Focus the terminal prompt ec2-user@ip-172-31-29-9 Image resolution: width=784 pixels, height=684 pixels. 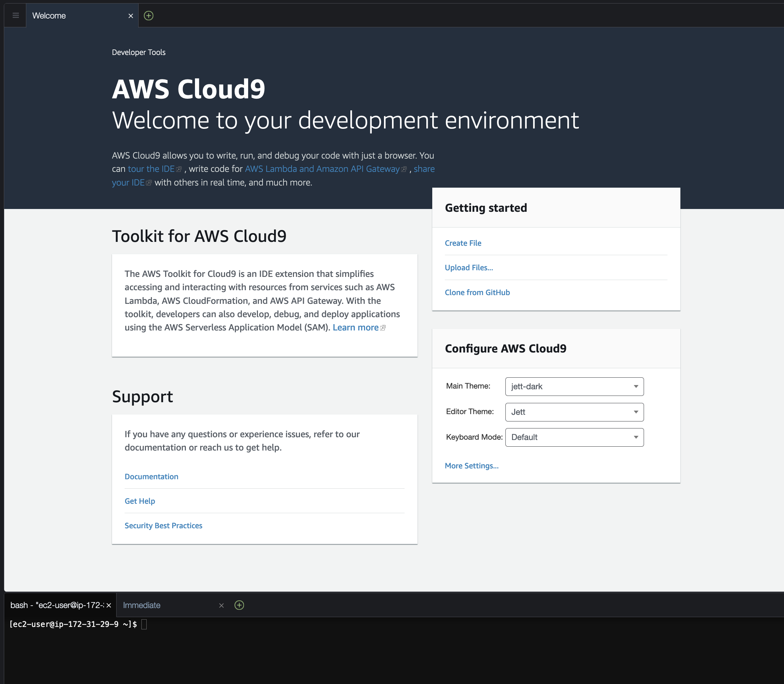pos(72,624)
